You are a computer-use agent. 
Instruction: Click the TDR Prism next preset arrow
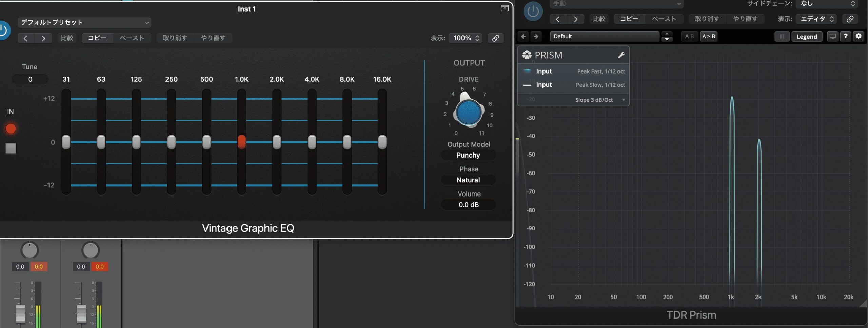536,36
